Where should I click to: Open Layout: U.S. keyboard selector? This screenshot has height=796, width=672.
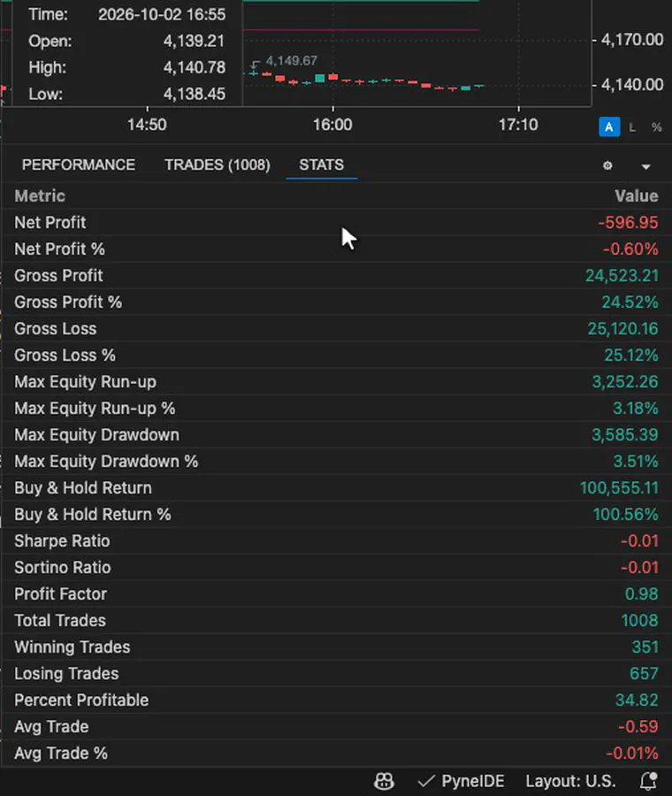570,781
